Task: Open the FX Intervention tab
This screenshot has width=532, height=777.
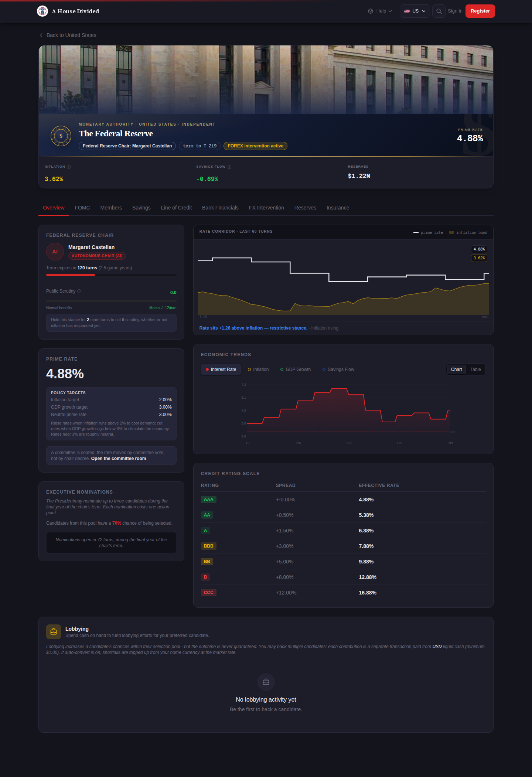Action: pos(266,208)
